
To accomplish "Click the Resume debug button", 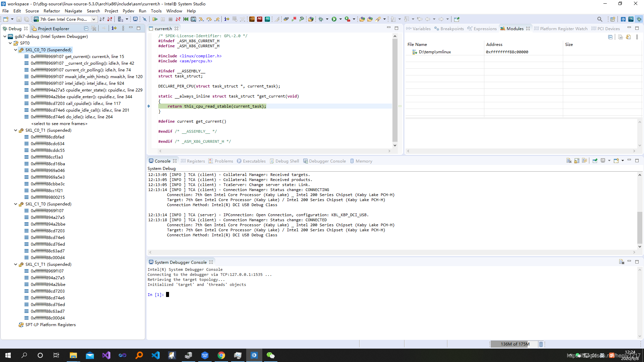I will 155,19.
